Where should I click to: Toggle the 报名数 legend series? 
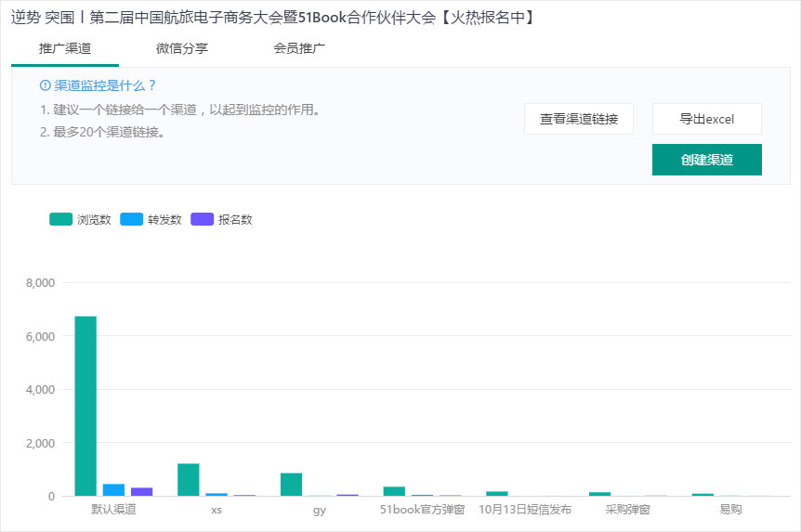[x=222, y=219]
